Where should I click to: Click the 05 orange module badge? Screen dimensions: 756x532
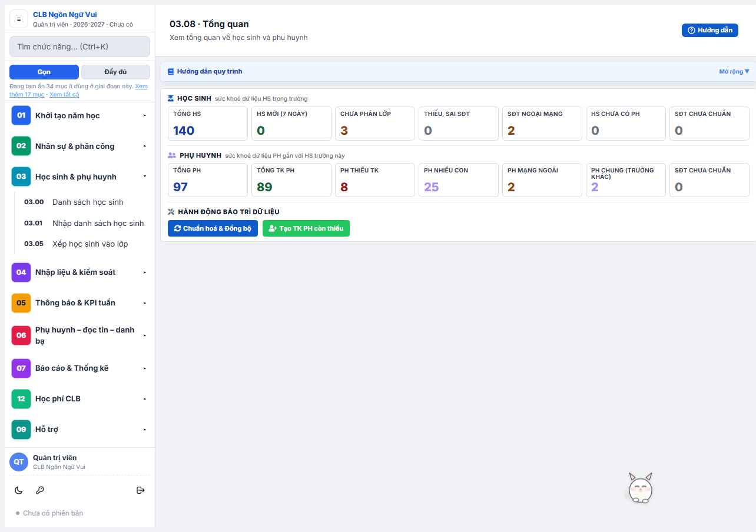click(x=21, y=302)
